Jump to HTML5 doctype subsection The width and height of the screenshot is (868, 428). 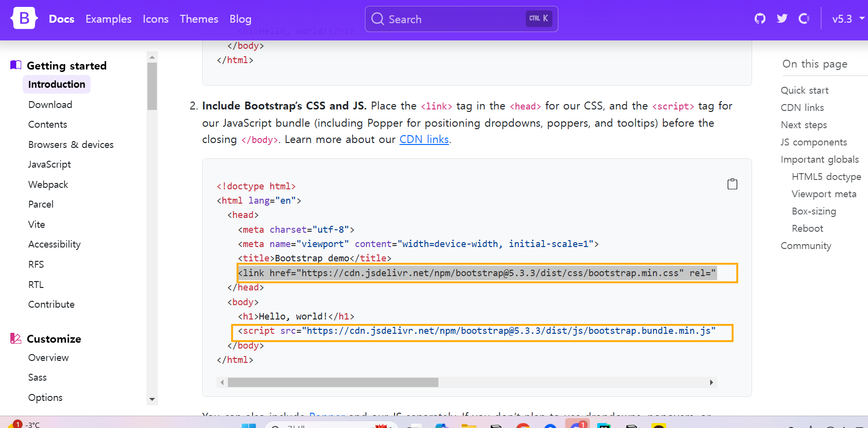click(827, 177)
